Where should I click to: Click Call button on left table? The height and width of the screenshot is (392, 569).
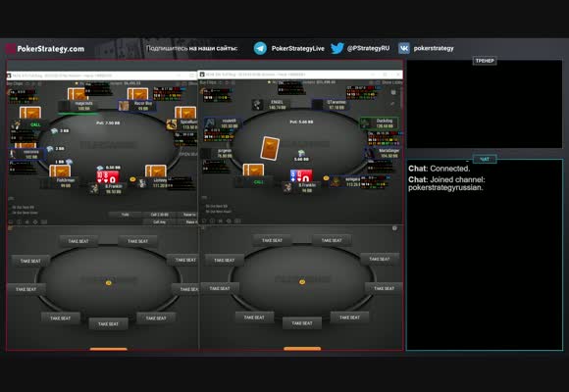pyautogui.click(x=160, y=215)
